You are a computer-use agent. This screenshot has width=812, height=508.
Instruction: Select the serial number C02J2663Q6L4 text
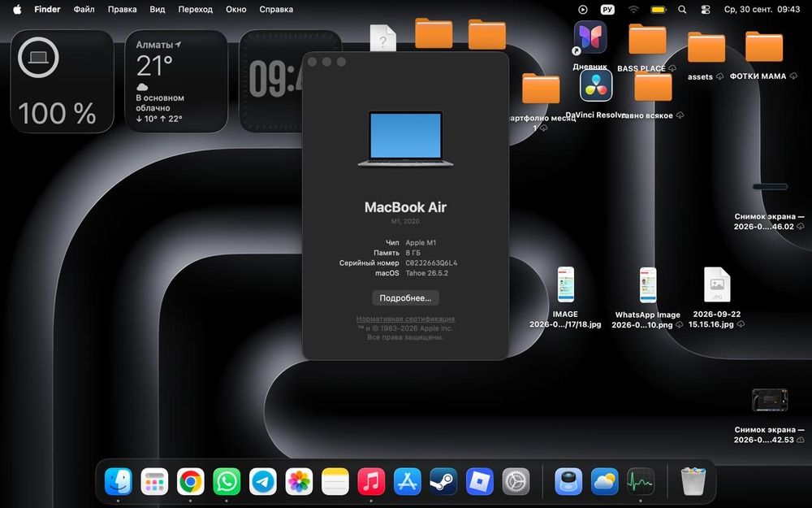click(x=431, y=263)
